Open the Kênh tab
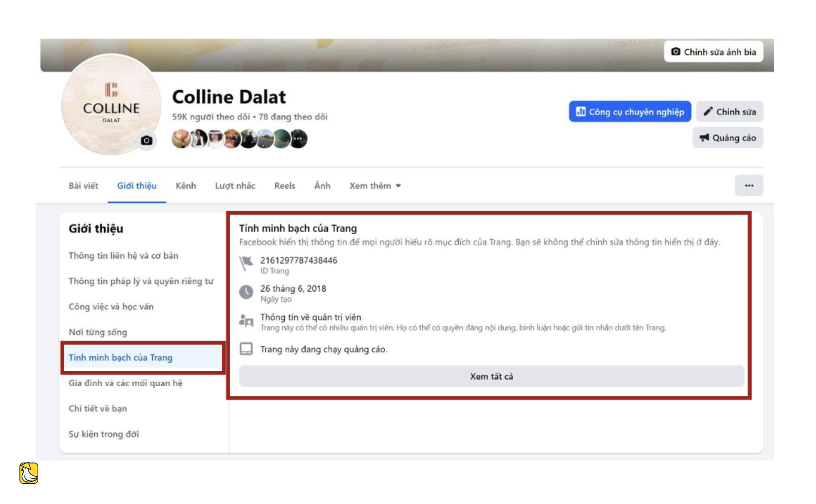The height and width of the screenshot is (504, 816). 186,186
